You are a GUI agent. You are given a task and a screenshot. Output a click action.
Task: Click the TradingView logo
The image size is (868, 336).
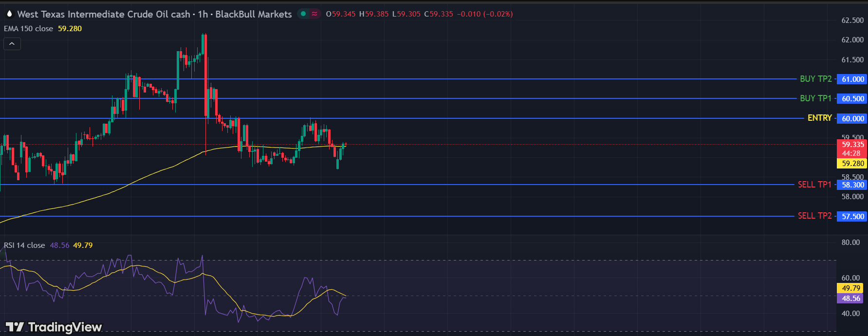[x=54, y=327]
